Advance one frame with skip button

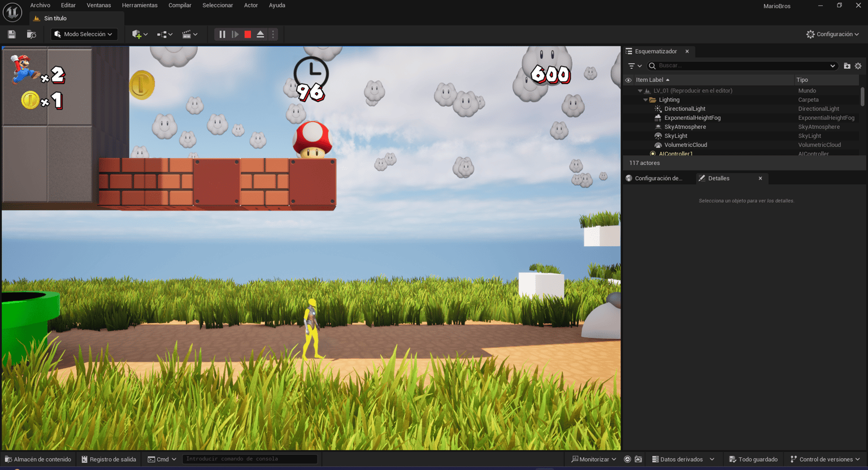[x=235, y=34]
